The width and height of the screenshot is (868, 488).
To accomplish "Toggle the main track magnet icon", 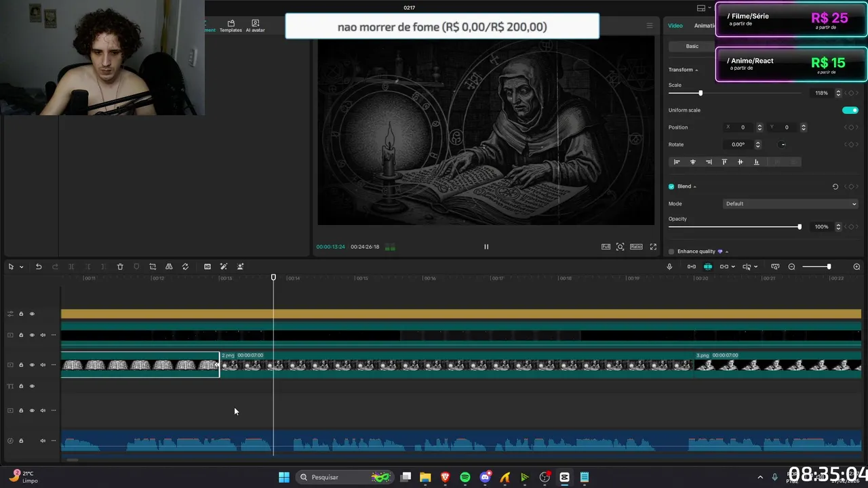I will click(692, 266).
